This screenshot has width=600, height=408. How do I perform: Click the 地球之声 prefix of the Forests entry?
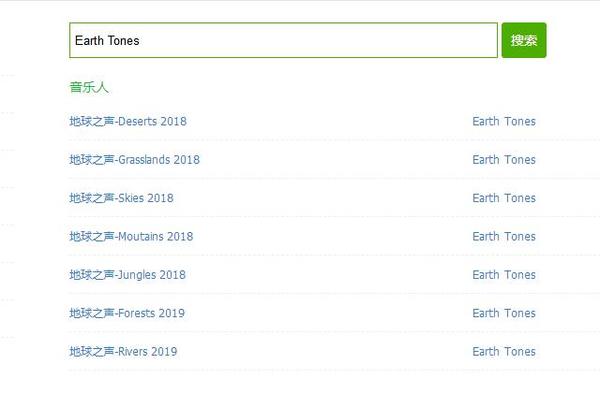pos(90,313)
